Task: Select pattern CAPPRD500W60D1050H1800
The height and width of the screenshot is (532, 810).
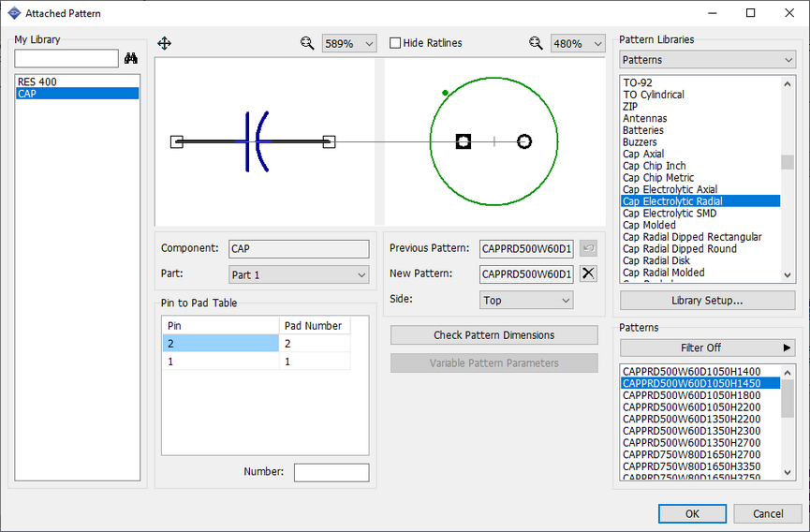Action: click(x=700, y=395)
